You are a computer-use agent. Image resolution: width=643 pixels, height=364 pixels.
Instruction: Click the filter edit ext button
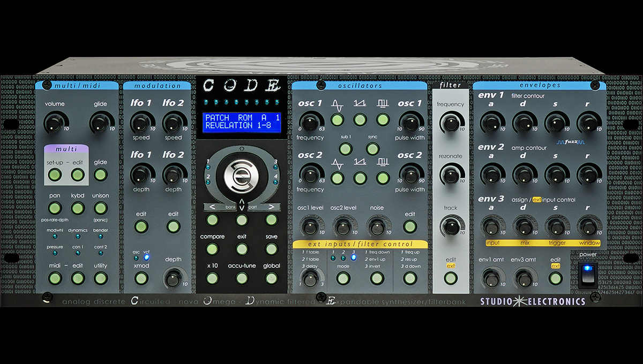451,278
